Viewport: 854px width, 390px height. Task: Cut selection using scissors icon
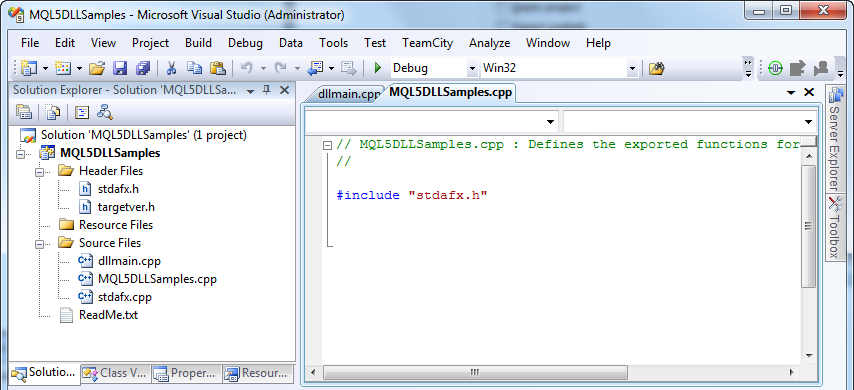click(x=171, y=68)
